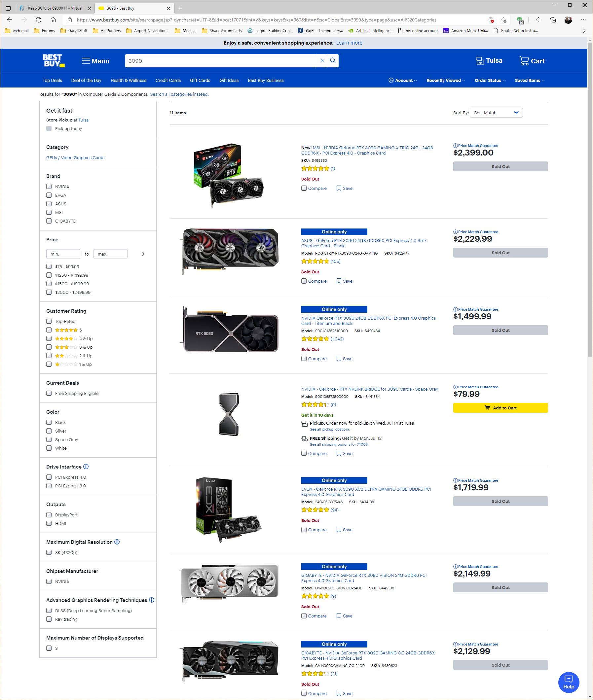Save the ASUS Strix RTX 3090

pyautogui.click(x=344, y=281)
